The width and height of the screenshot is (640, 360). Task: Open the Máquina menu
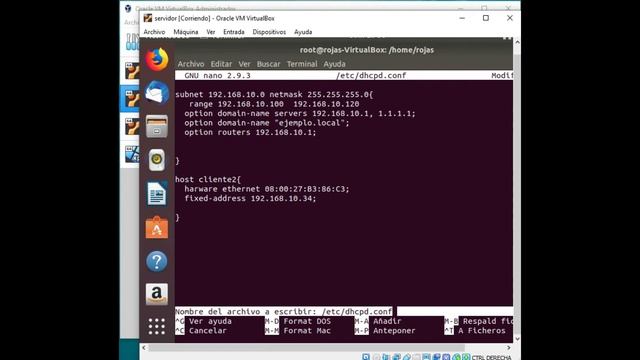(x=186, y=32)
